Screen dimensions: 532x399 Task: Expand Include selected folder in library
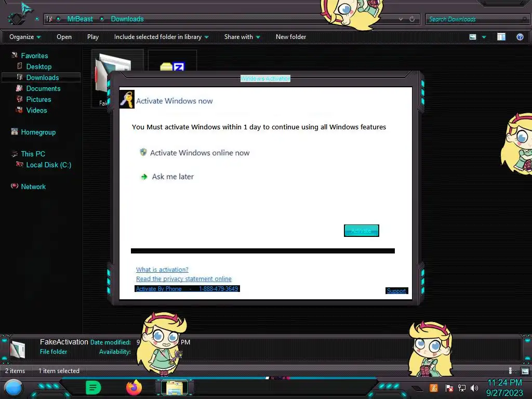161,37
